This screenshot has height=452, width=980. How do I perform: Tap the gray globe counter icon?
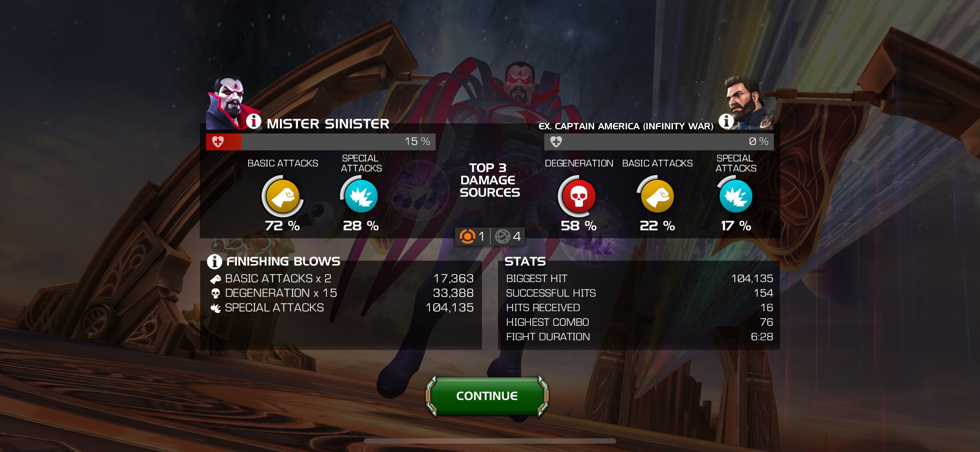[502, 236]
